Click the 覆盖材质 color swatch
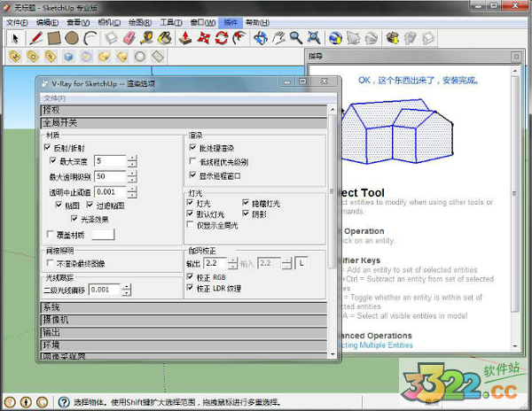Screen dimensions: 532x411 (x=104, y=234)
